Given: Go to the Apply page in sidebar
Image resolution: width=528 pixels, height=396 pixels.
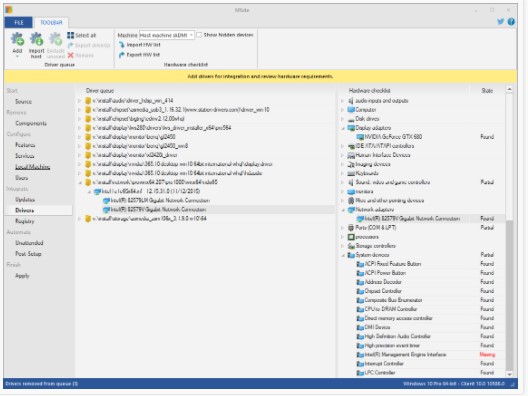Looking at the screenshot, I should (22, 276).
